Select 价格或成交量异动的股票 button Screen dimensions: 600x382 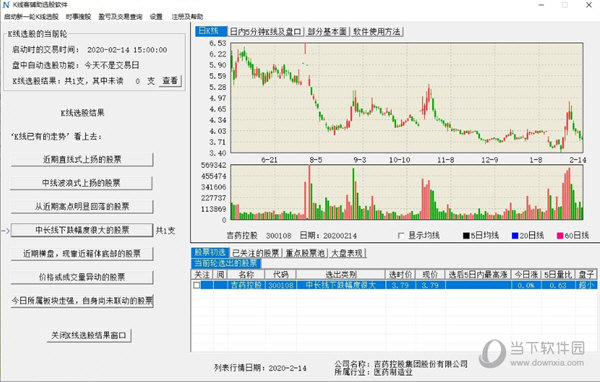click(82, 277)
